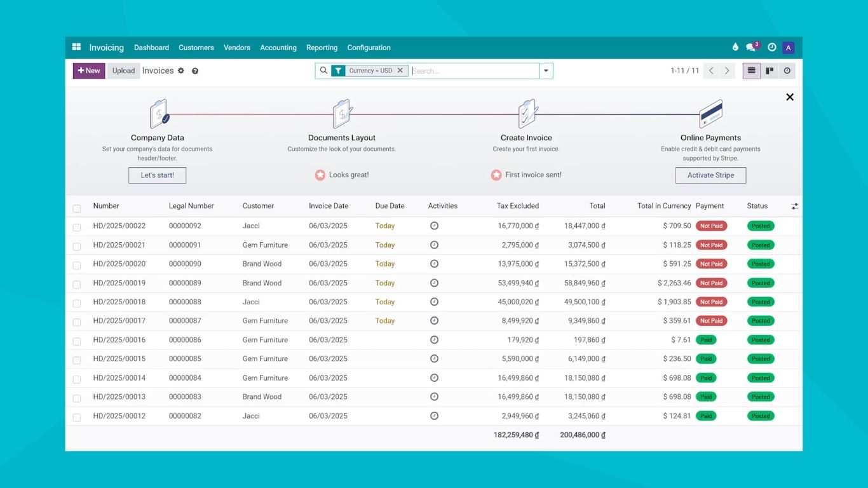Viewport: 868px width, 488px height.
Task: Open the Accounting menu
Action: click(278, 48)
